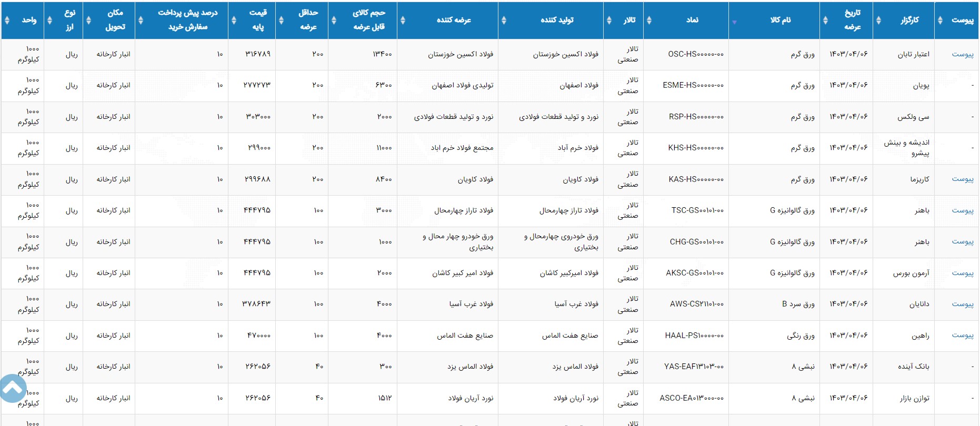Click base price ۲۷۷۲۷۳
This screenshot has width=980, height=426.
pos(257,85)
